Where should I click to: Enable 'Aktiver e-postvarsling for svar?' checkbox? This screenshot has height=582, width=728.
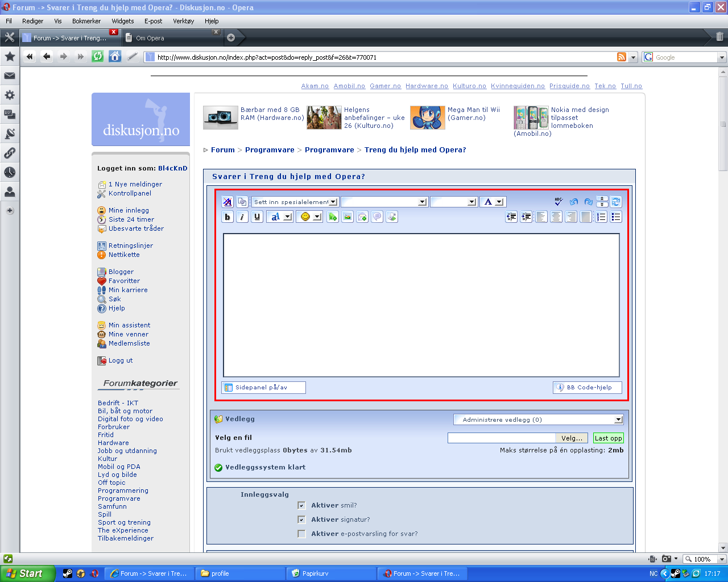click(301, 534)
